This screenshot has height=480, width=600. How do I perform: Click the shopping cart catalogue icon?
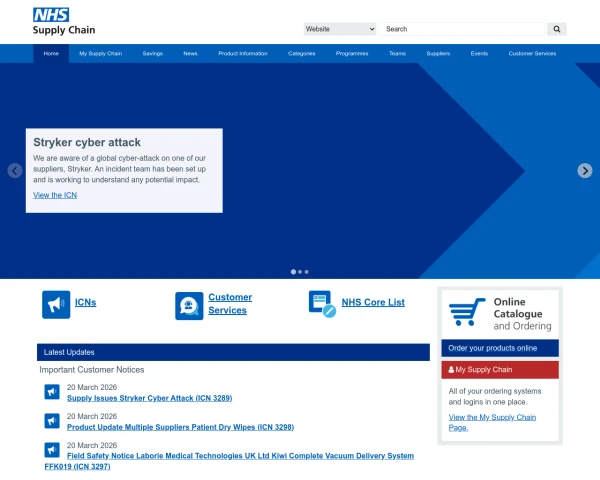(467, 312)
